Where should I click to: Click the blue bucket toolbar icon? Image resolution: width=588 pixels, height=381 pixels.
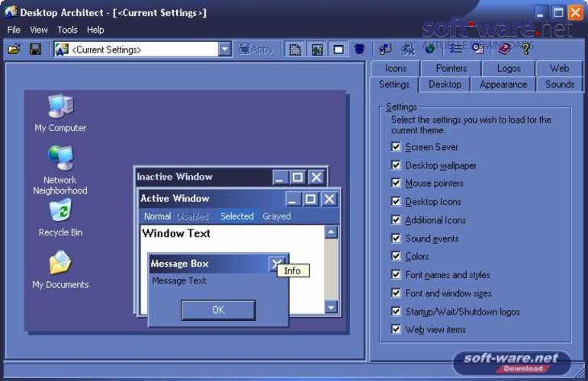[359, 49]
